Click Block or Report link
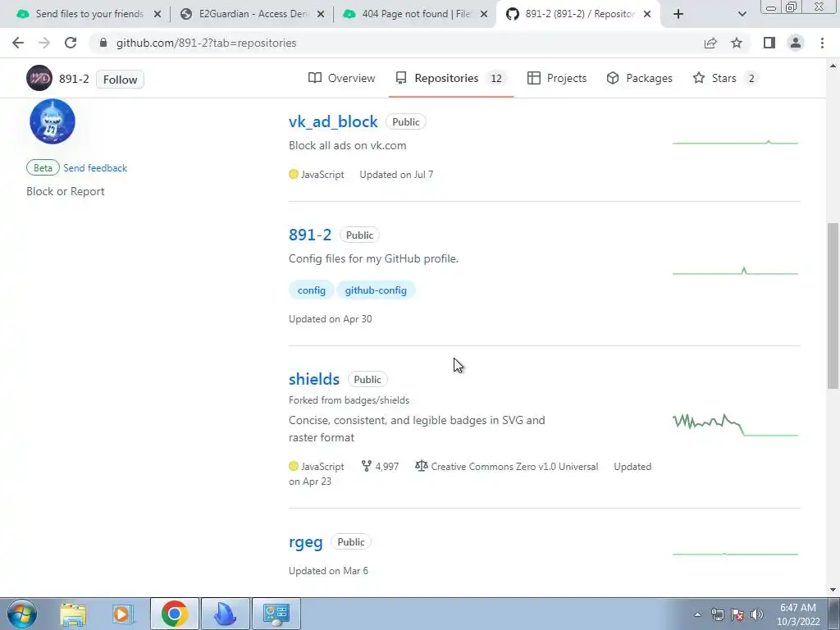 (66, 191)
